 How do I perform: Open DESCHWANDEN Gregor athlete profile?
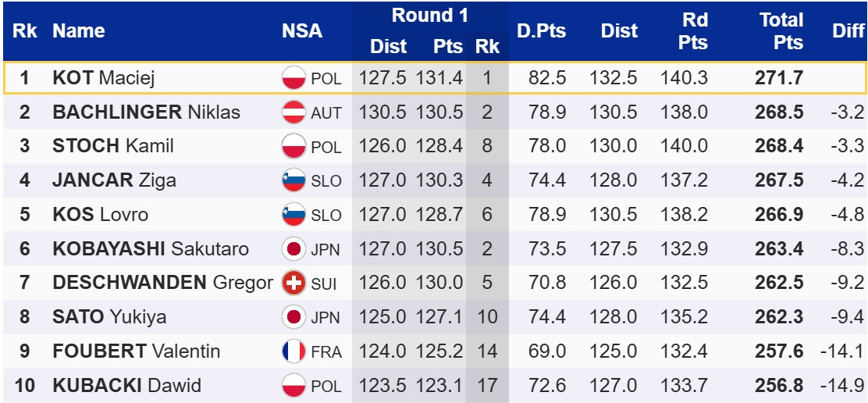pyautogui.click(x=162, y=283)
